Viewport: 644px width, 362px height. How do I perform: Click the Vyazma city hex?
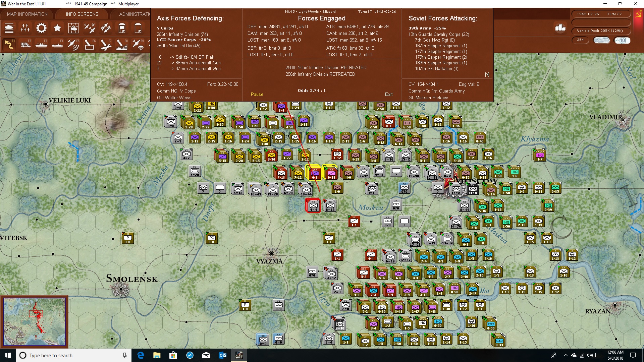click(271, 254)
